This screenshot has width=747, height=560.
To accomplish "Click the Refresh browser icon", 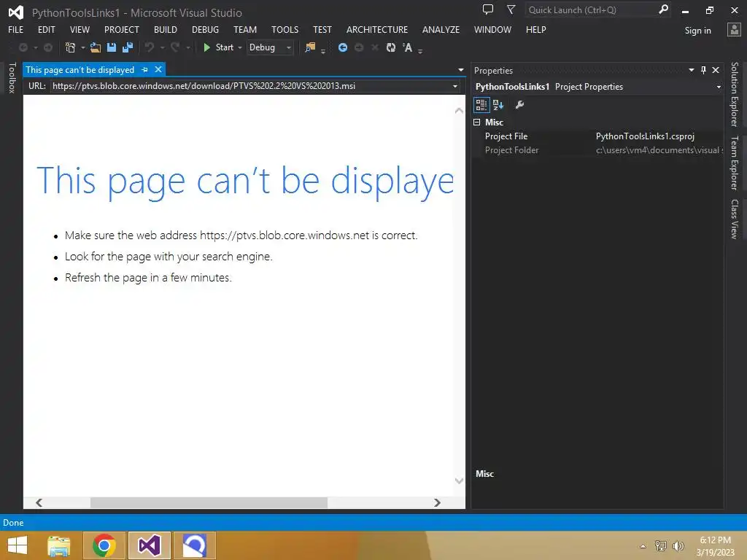I will (x=391, y=47).
